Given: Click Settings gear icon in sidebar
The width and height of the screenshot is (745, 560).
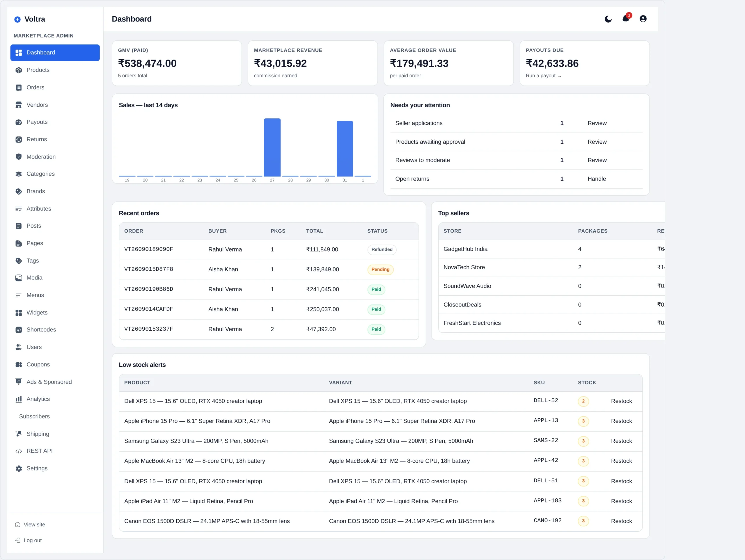Looking at the screenshot, I should click(x=19, y=468).
